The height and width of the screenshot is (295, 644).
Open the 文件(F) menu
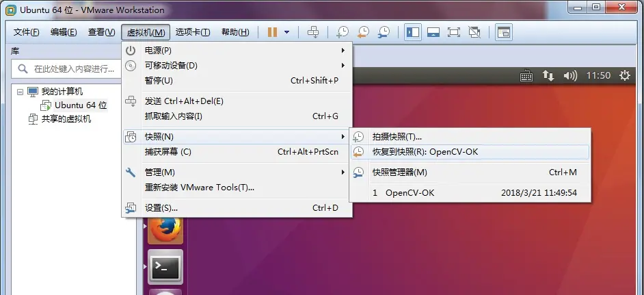pyautogui.click(x=26, y=32)
